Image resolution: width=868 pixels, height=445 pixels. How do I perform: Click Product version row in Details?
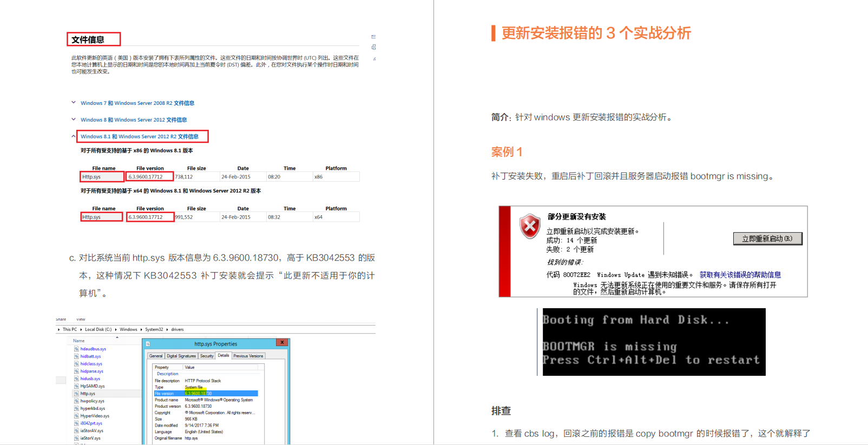pyautogui.click(x=206, y=406)
